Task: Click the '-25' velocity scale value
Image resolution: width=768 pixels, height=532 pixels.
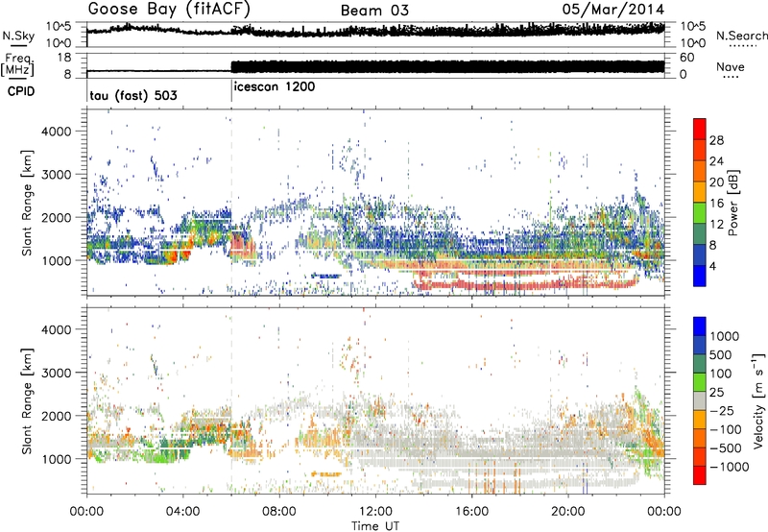Action: coord(722,411)
